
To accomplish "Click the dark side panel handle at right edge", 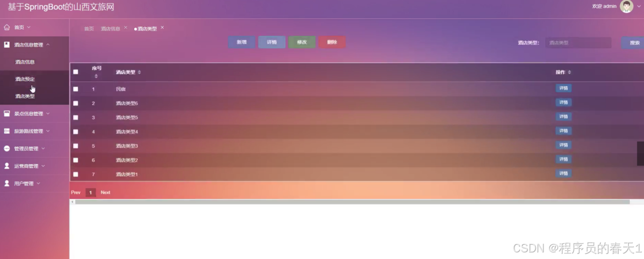I will [x=640, y=153].
